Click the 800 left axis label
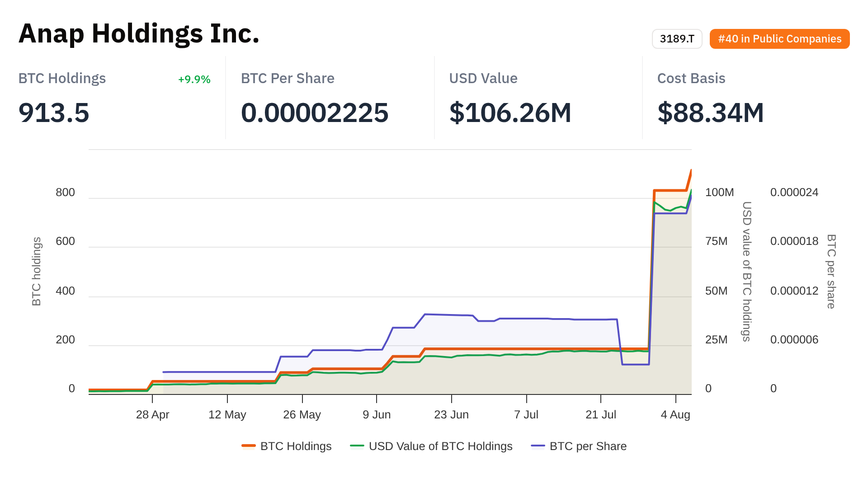 tap(65, 192)
